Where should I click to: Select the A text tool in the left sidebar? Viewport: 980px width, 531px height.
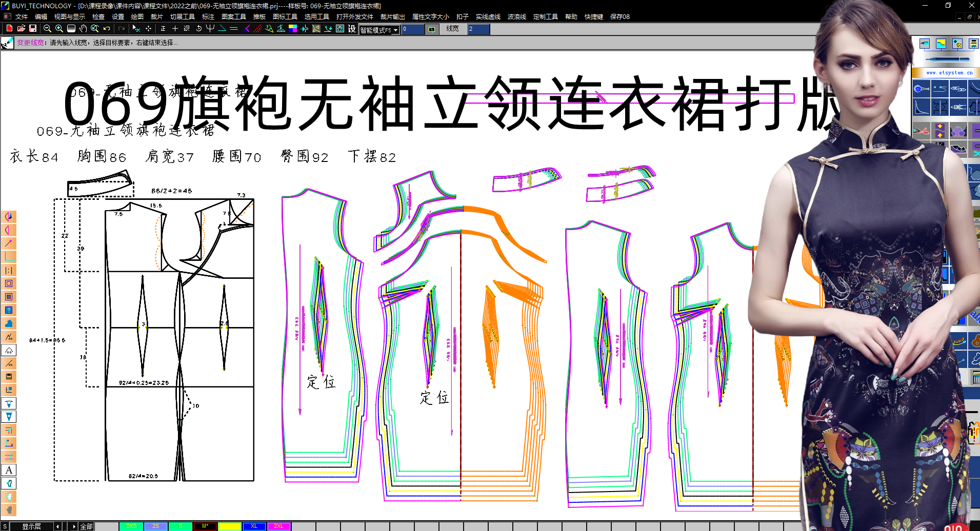click(x=9, y=469)
